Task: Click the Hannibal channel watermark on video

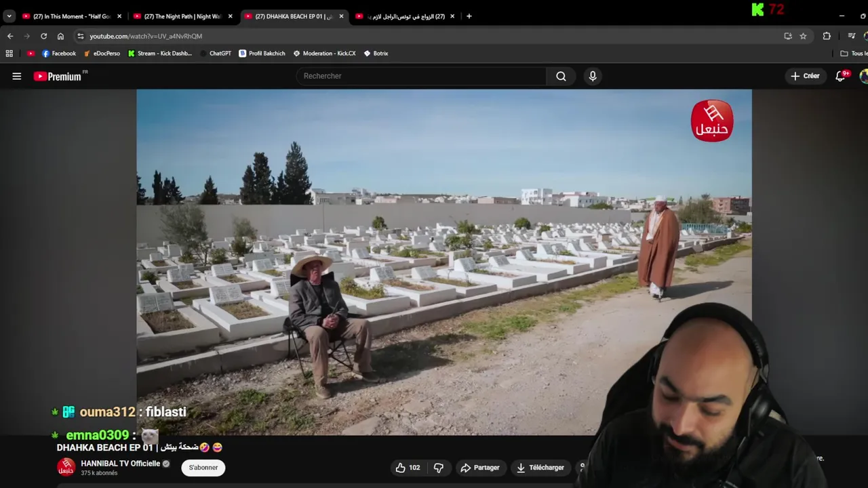Action: pyautogui.click(x=712, y=121)
